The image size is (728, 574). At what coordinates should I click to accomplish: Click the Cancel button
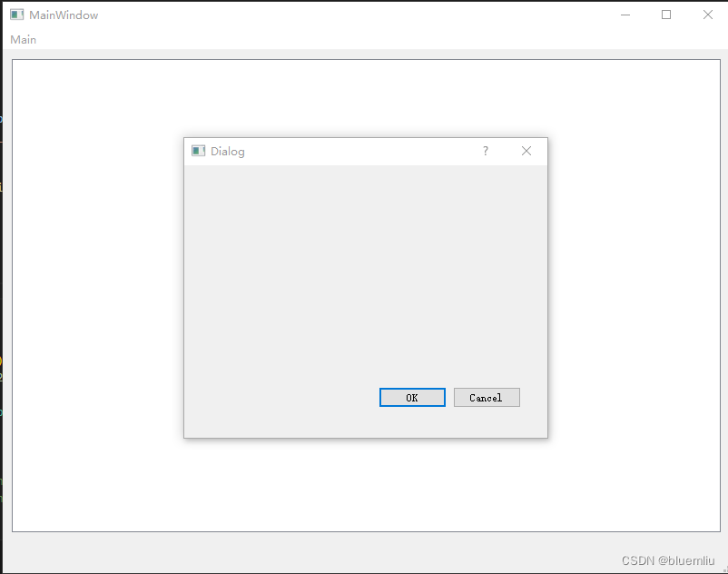487,397
